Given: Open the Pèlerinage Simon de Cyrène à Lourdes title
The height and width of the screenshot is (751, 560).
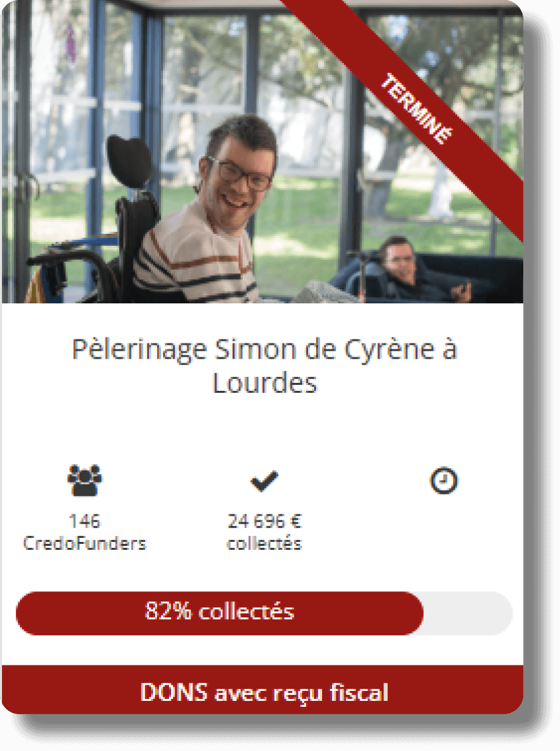Looking at the screenshot, I should 265,365.
